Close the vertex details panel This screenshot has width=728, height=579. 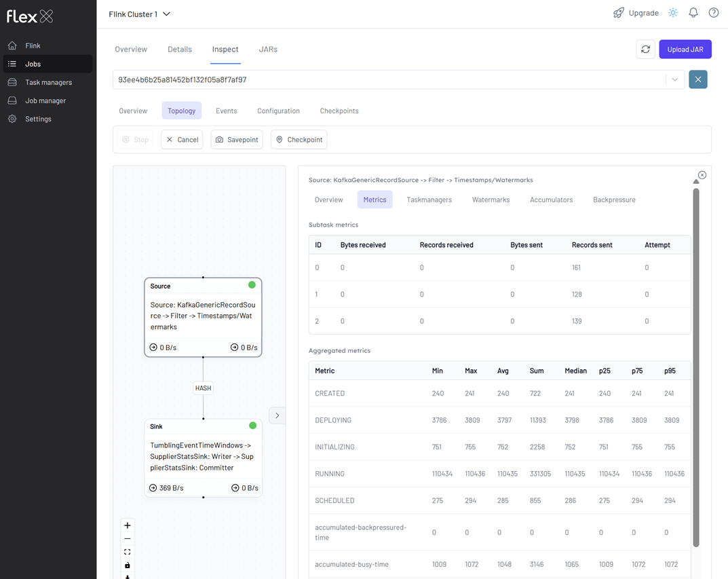(x=702, y=175)
